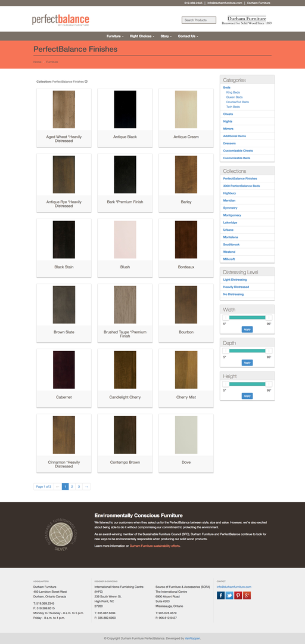
Task: Go to page 2 of results
Action: (72, 487)
